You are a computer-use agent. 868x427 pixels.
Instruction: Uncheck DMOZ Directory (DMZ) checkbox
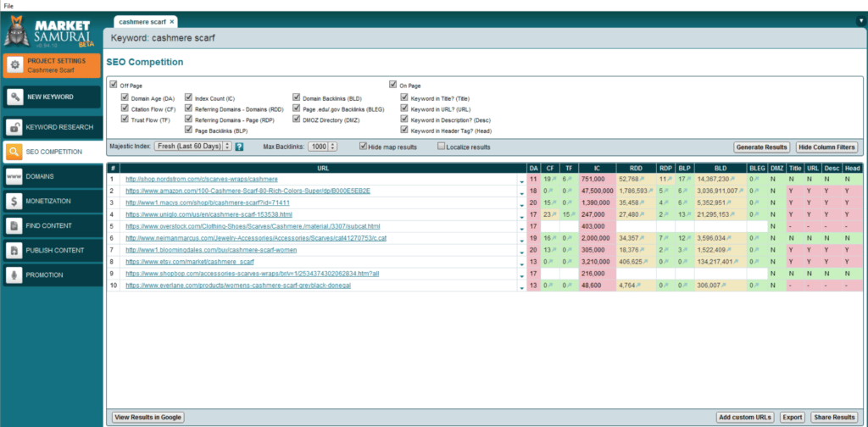(x=296, y=119)
